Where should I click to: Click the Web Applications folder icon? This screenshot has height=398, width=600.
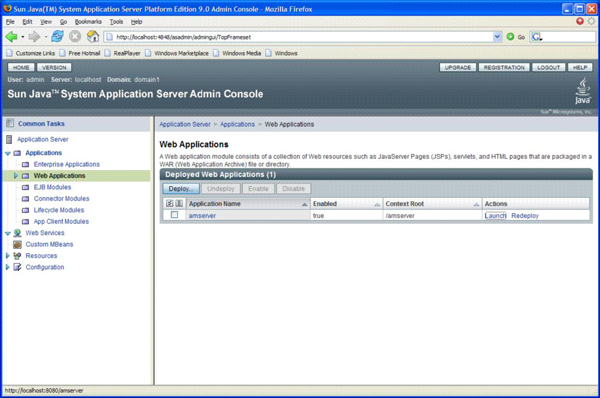click(x=25, y=176)
